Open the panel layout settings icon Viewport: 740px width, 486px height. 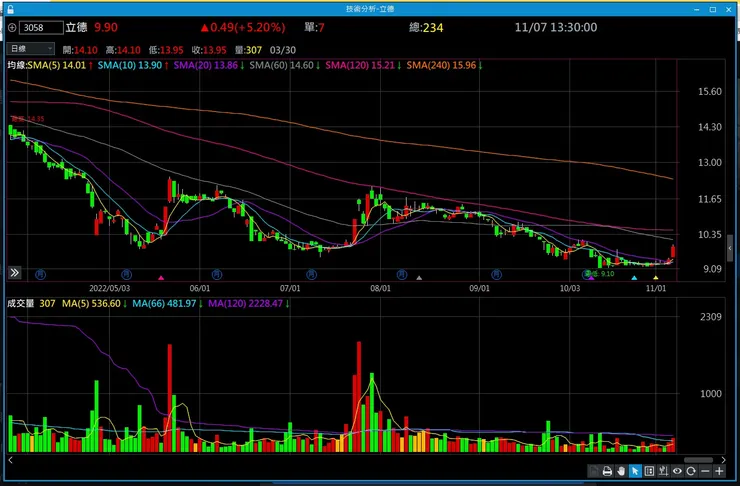tap(649, 471)
